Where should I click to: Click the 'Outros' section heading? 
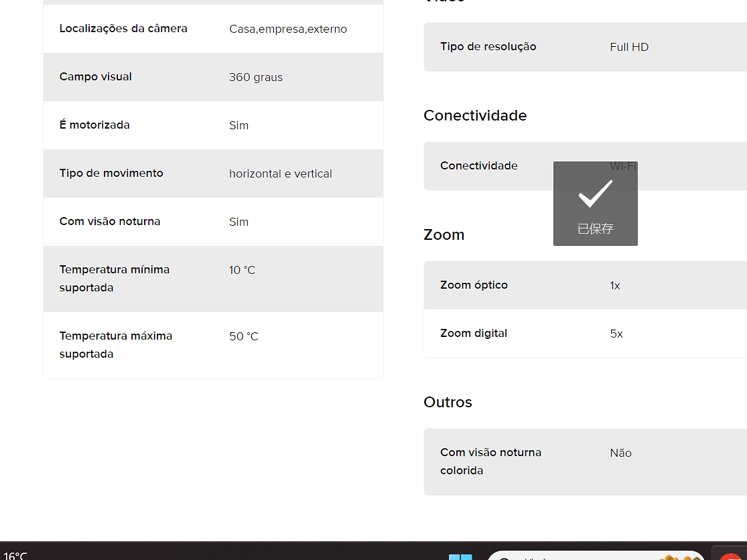point(448,402)
